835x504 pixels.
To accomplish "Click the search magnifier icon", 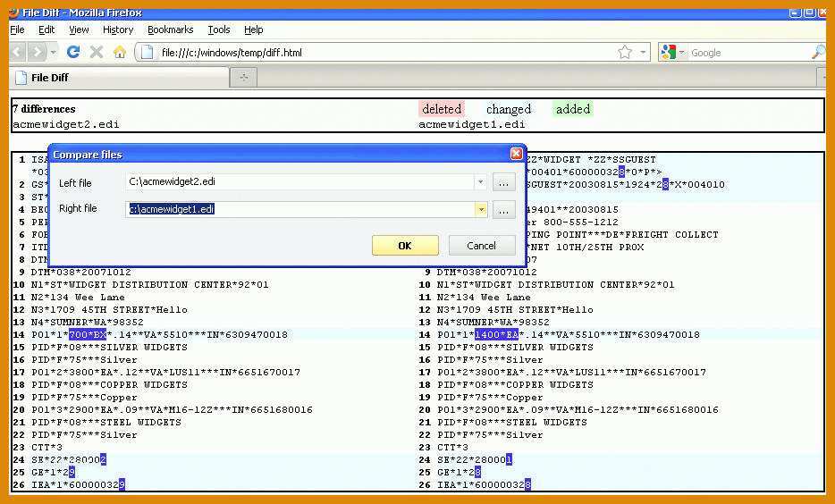I will coord(817,52).
